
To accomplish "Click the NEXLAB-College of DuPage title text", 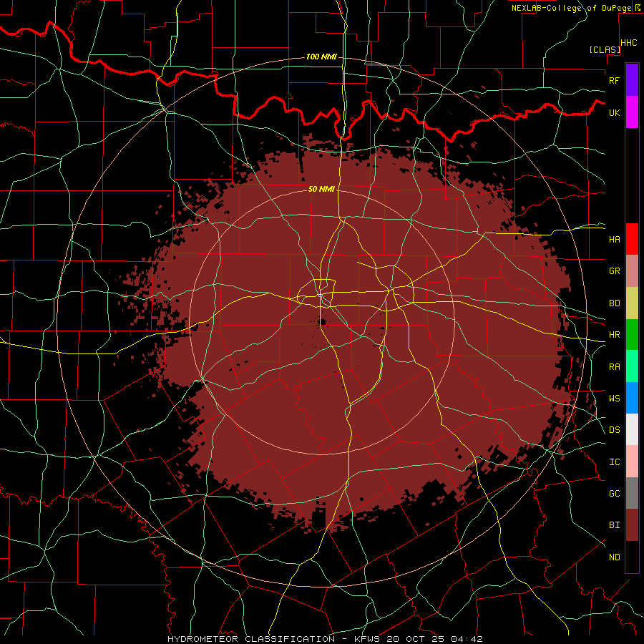I will (x=572, y=8).
